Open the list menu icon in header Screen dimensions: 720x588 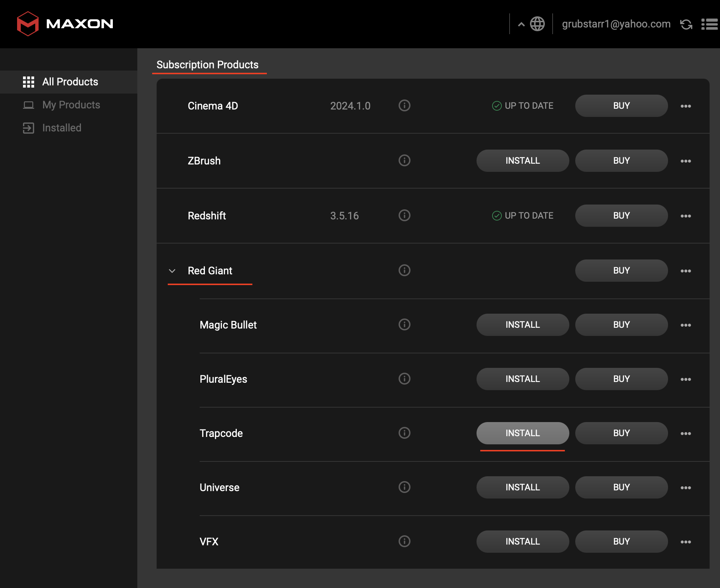[x=709, y=24]
